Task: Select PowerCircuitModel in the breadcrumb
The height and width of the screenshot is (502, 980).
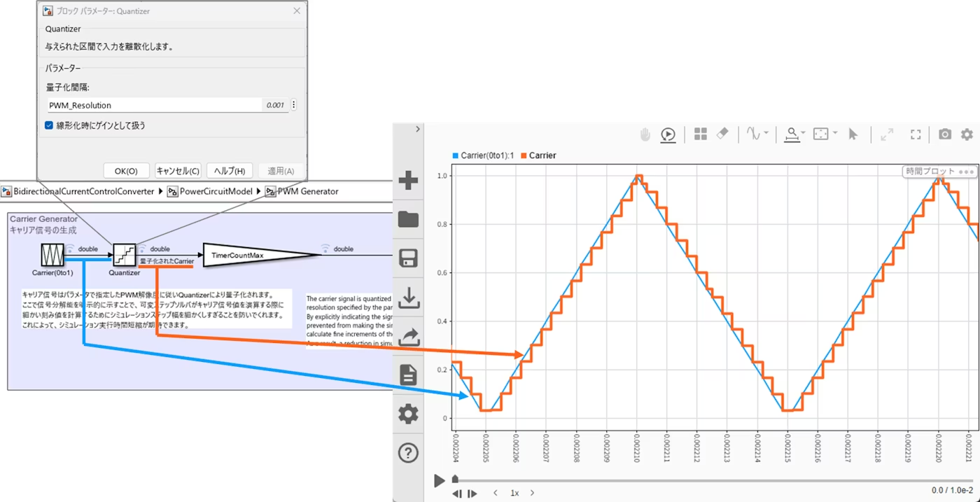Action: (x=214, y=191)
